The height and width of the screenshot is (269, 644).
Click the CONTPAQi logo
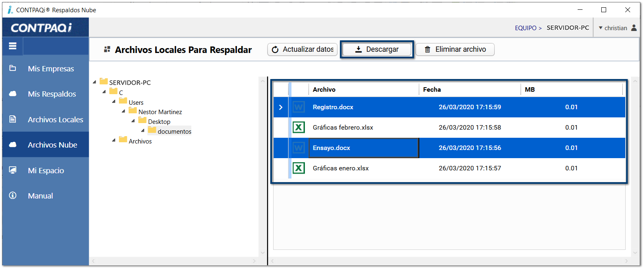click(41, 28)
